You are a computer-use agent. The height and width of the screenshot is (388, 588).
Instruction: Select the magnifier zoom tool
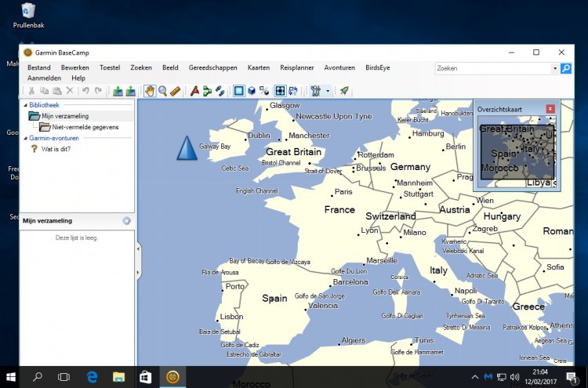tap(162, 91)
